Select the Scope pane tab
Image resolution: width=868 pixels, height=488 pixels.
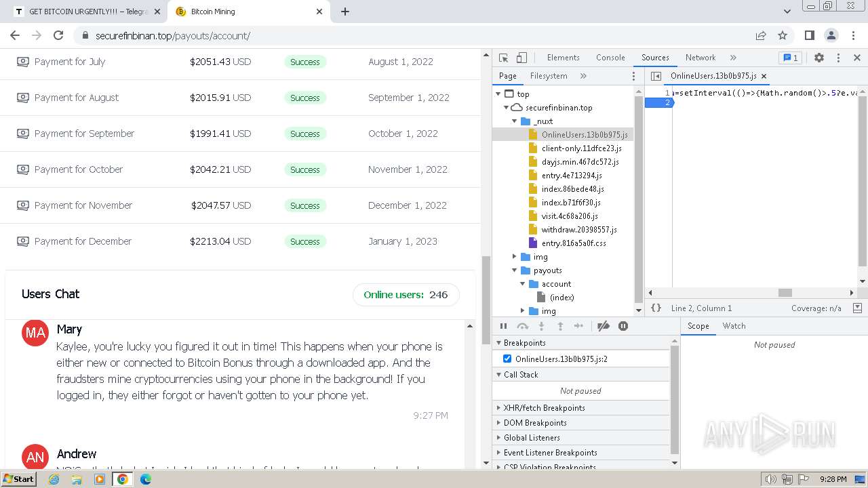coord(698,326)
